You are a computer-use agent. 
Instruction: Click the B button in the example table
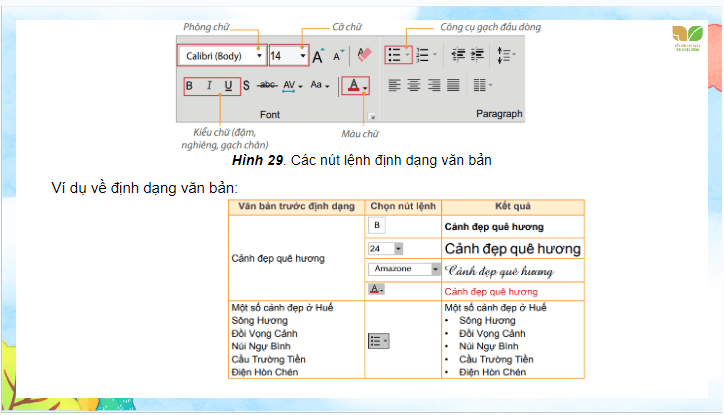[377, 225]
